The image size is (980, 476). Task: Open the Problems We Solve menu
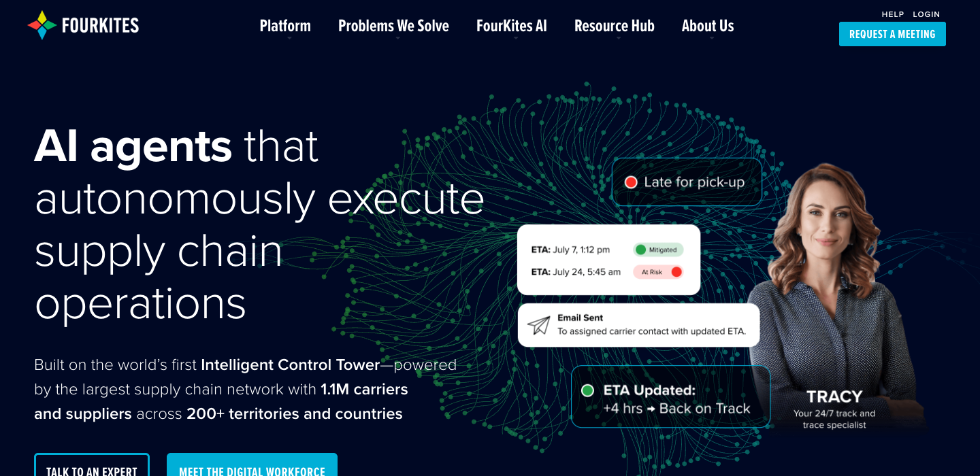pyautogui.click(x=393, y=26)
